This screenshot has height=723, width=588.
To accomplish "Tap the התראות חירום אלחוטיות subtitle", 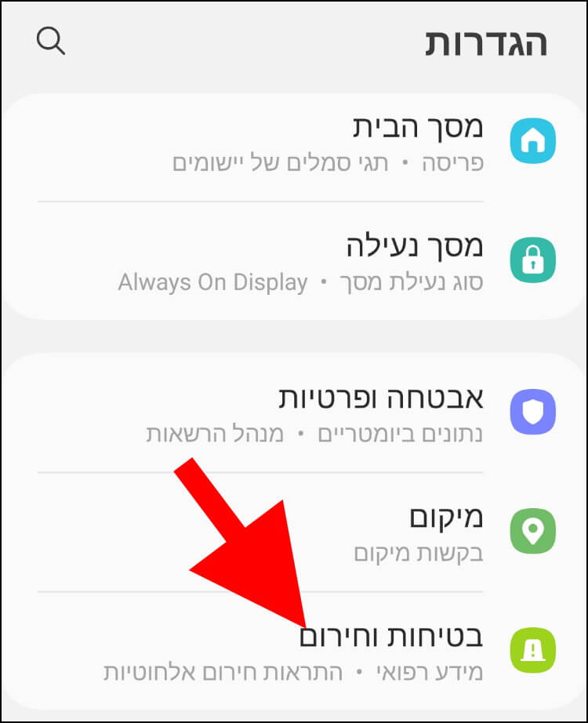I will click(x=223, y=672).
